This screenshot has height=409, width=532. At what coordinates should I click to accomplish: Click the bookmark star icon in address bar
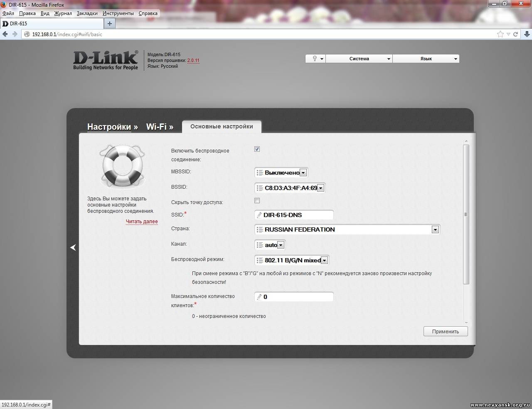click(x=500, y=34)
